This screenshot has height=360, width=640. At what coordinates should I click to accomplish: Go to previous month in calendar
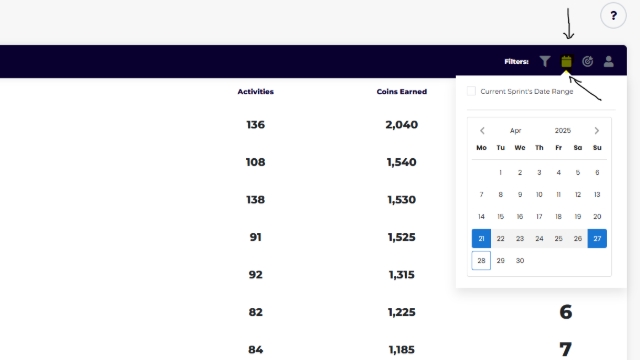482,131
